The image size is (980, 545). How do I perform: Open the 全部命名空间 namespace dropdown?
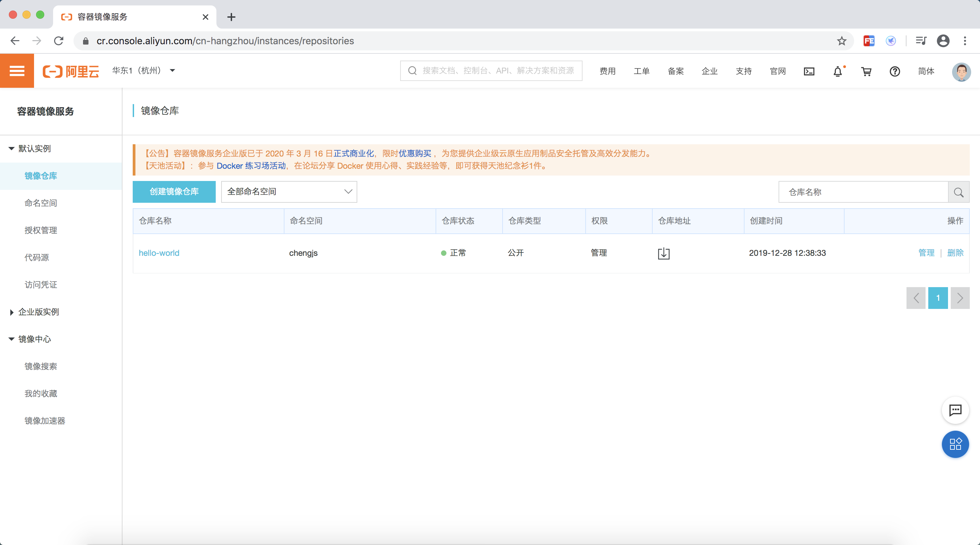pyautogui.click(x=289, y=192)
